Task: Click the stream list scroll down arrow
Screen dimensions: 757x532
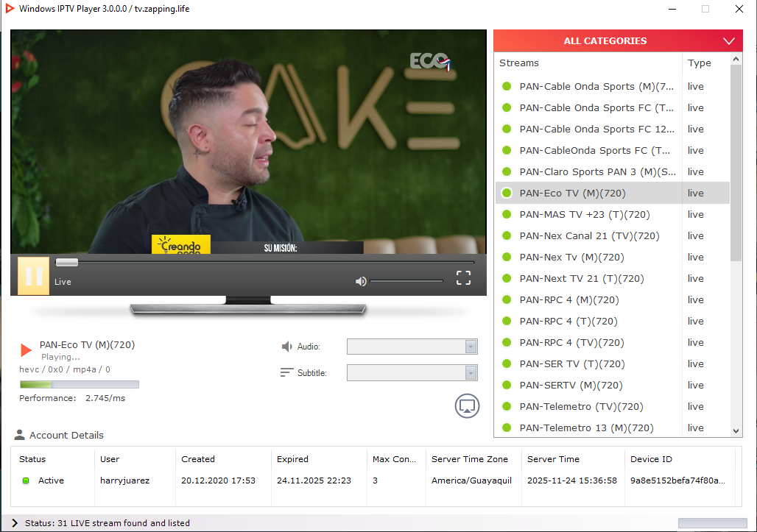Action: (x=736, y=431)
